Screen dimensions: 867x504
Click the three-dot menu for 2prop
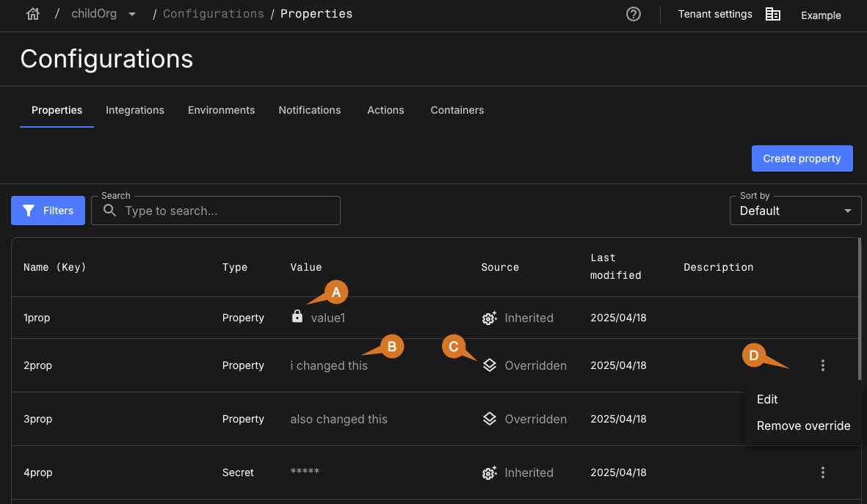(823, 365)
